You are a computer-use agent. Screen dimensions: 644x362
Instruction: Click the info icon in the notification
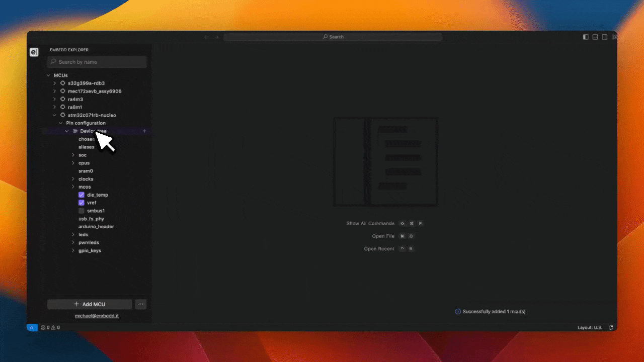pos(458,312)
